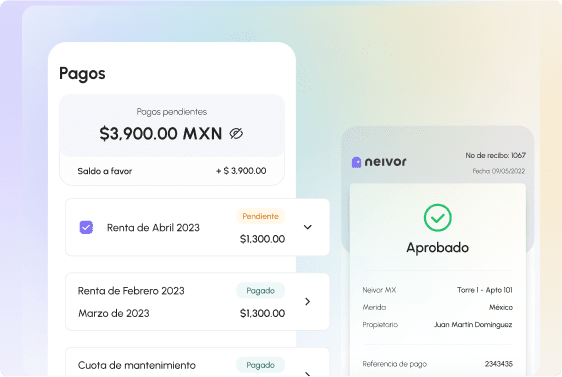This screenshot has width=562, height=377.
Task: Click the Pagos heading
Action: (x=82, y=74)
